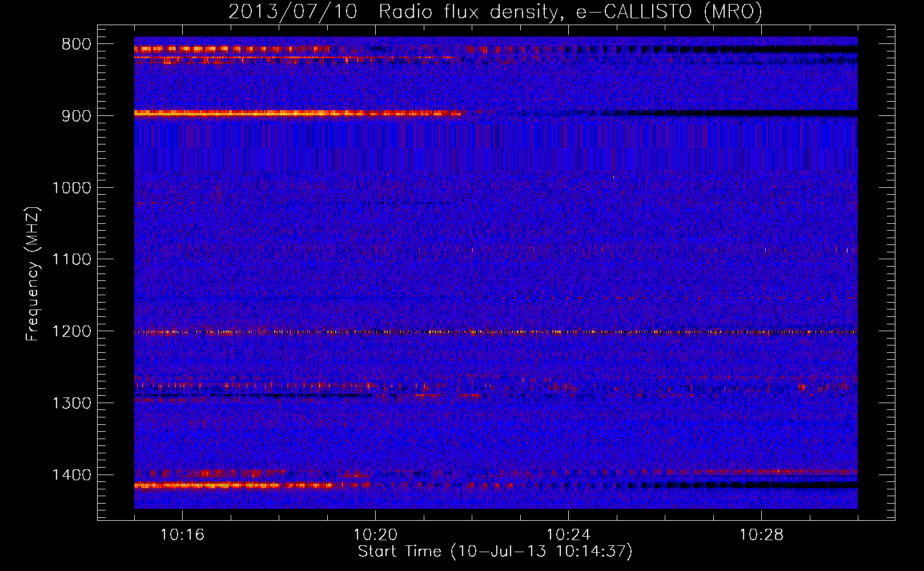
Task: Click the "Frequency (MHZ)" y-axis label
Action: point(33,274)
